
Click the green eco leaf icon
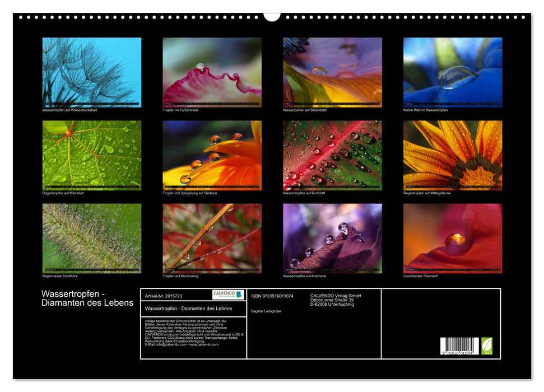point(487,346)
